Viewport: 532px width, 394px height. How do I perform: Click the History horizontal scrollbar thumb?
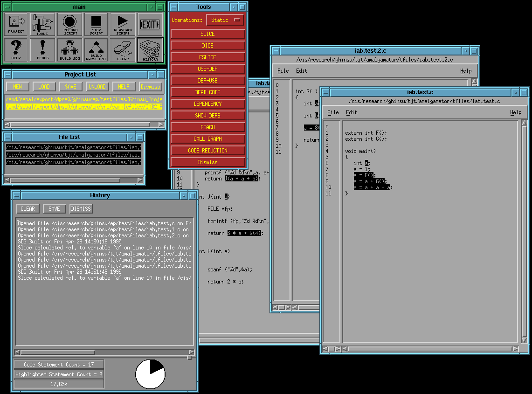[58, 352]
